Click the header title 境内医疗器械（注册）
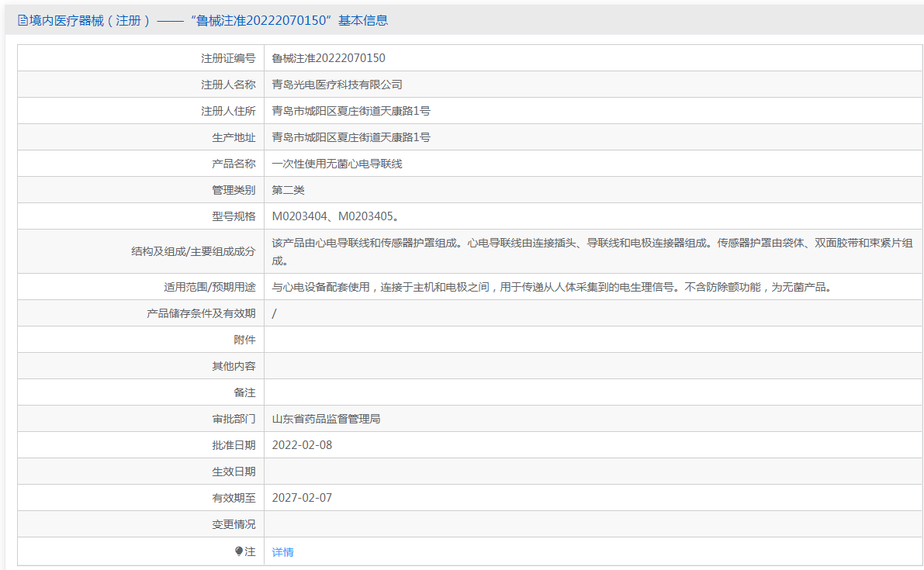The image size is (924, 570). [89, 21]
